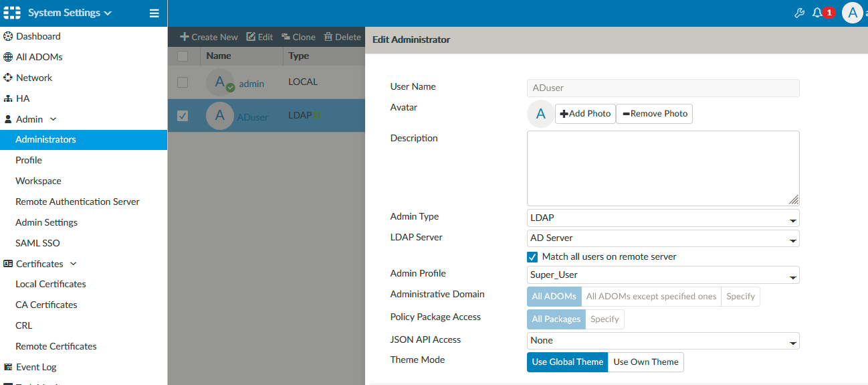Image resolution: width=868 pixels, height=385 pixels.
Task: Open the Network sidebar item
Action: pos(33,78)
